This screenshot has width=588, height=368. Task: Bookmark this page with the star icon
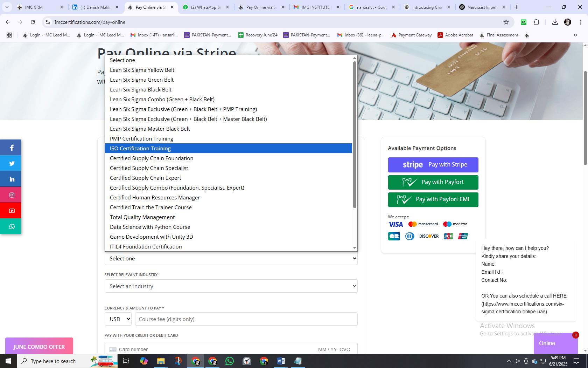point(506,22)
